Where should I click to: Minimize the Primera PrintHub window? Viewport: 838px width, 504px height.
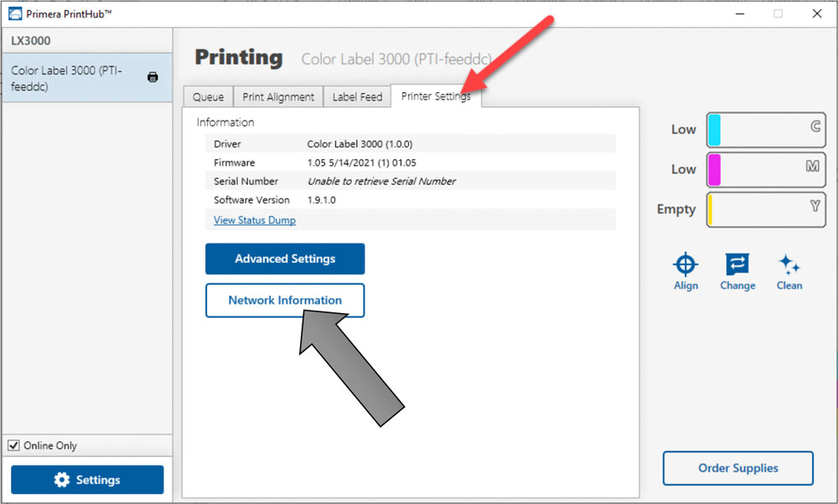pos(740,14)
